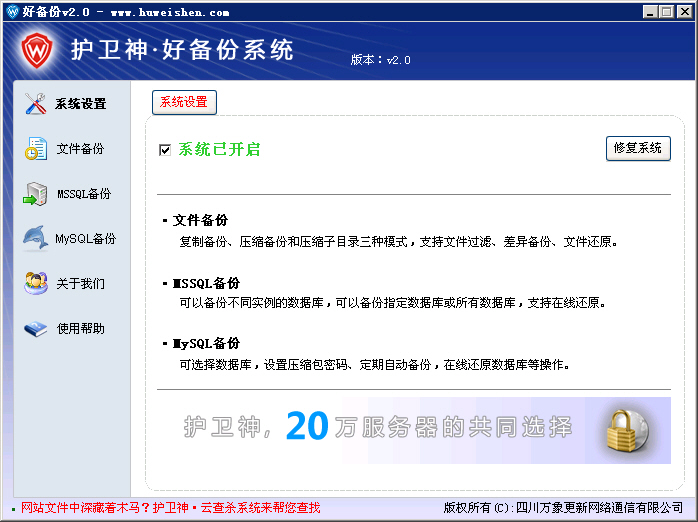Click the MySQL备份 dolphin icon
Screen dimensions: 698x522
coord(36,238)
